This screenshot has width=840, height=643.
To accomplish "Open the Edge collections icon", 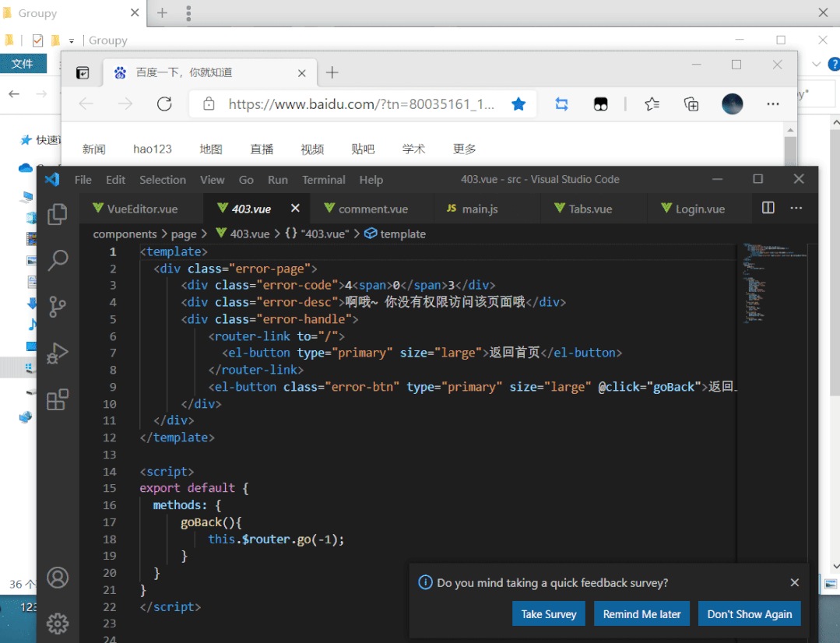I will click(691, 104).
